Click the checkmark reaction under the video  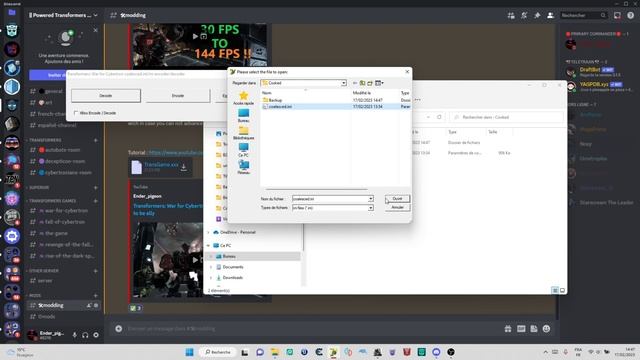[x=136, y=308]
